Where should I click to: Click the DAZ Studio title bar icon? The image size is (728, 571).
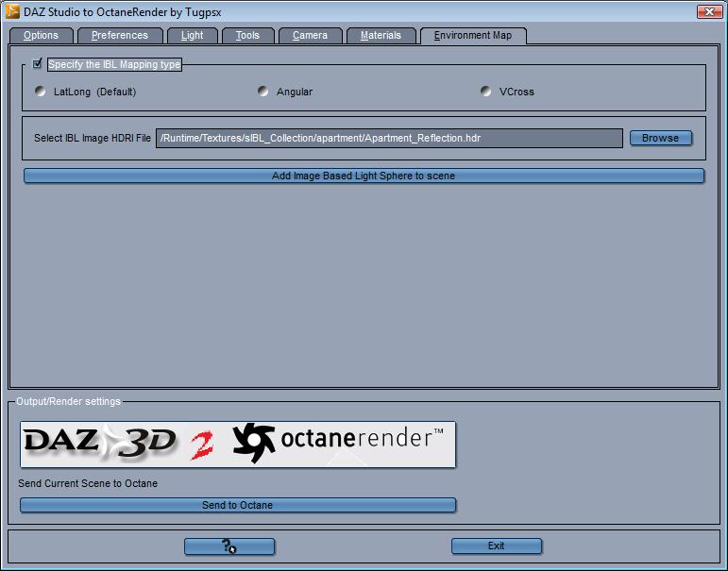(12, 11)
